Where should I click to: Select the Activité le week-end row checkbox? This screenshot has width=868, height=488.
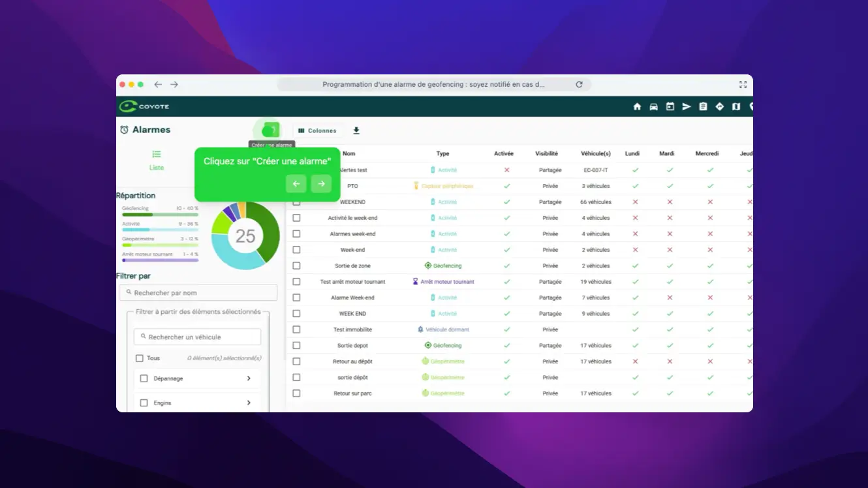(296, 218)
